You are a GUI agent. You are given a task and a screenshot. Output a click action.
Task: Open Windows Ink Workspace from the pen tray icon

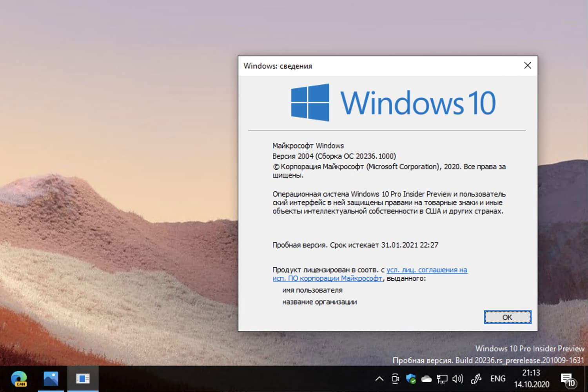click(x=475, y=379)
